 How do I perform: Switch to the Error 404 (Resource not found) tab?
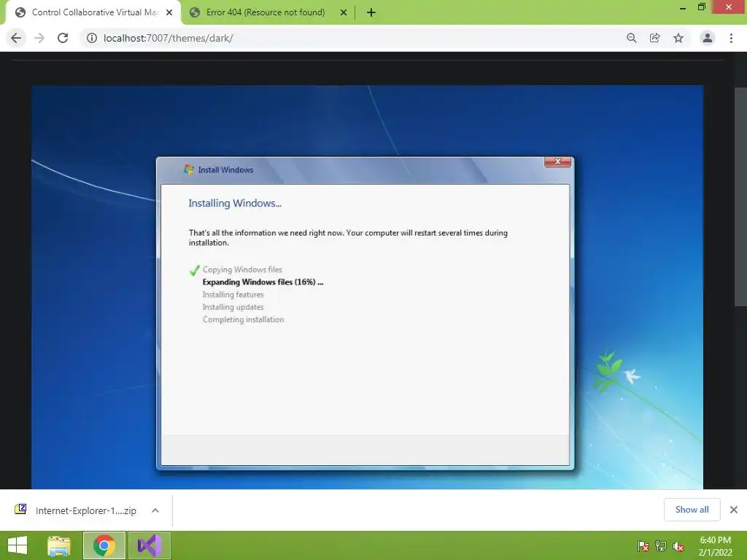tap(266, 12)
